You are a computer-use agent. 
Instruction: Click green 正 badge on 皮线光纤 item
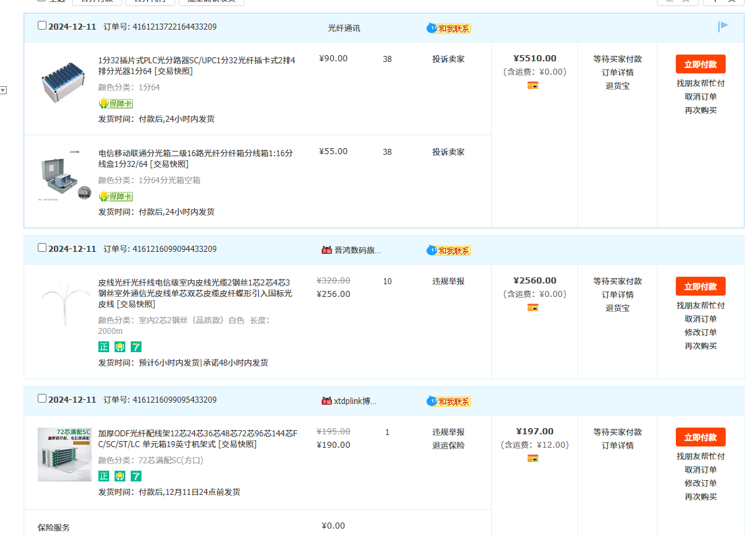coord(104,347)
